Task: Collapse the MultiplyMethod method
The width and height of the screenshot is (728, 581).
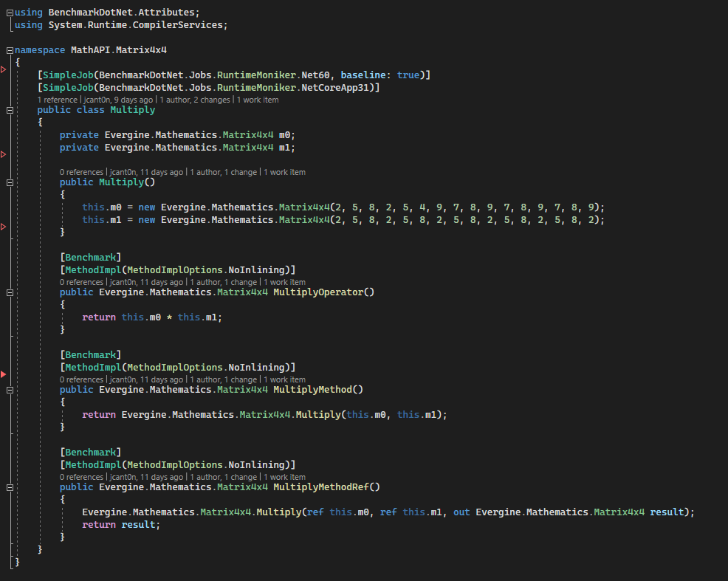Action: pos(10,391)
